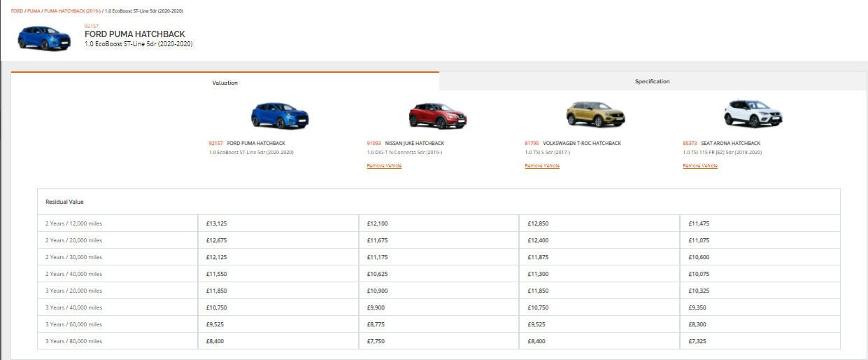Select row 2 Years / 20,000 miles
The height and width of the screenshot is (360, 868).
pos(439,240)
